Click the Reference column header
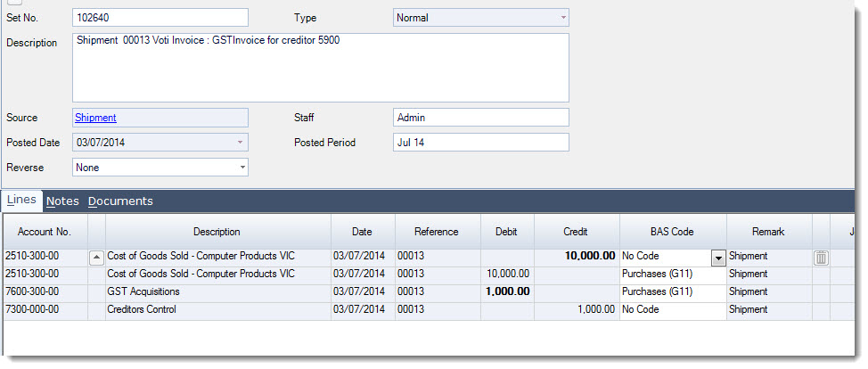Image resolution: width=868 pixels, height=369 pixels. (436, 232)
